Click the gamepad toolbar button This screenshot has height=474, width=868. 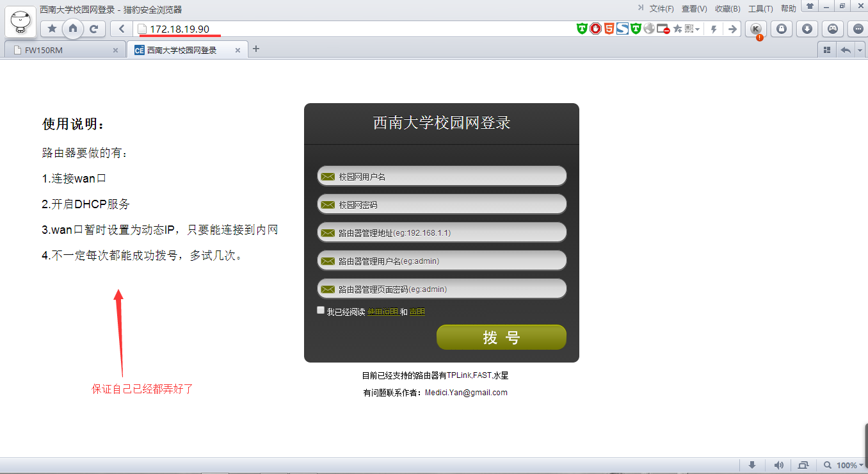tap(832, 29)
